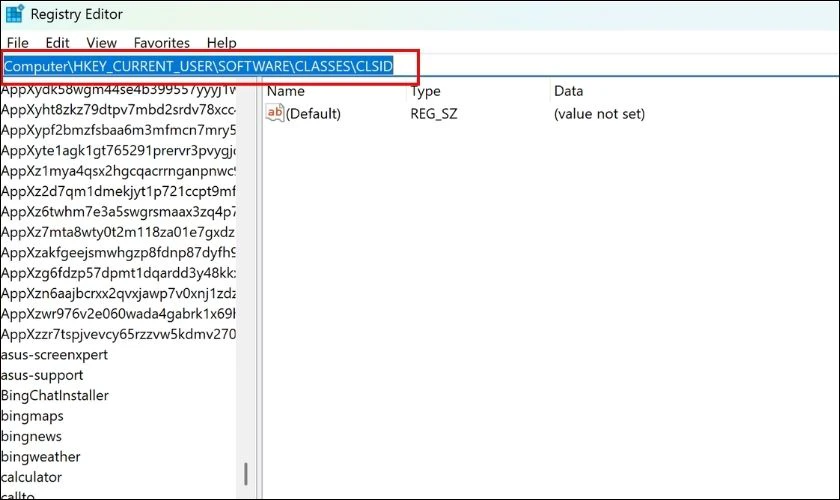Select the asus-screenxpert key
The image size is (840, 500).
point(54,355)
